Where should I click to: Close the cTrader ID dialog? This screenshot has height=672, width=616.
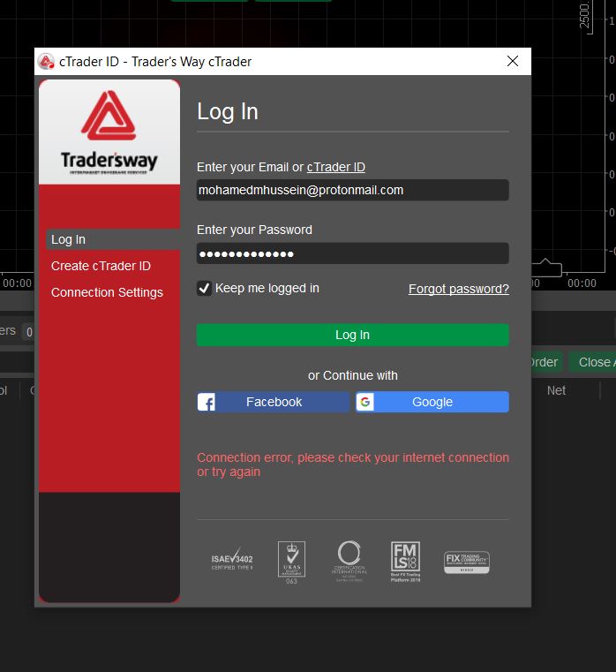click(513, 61)
